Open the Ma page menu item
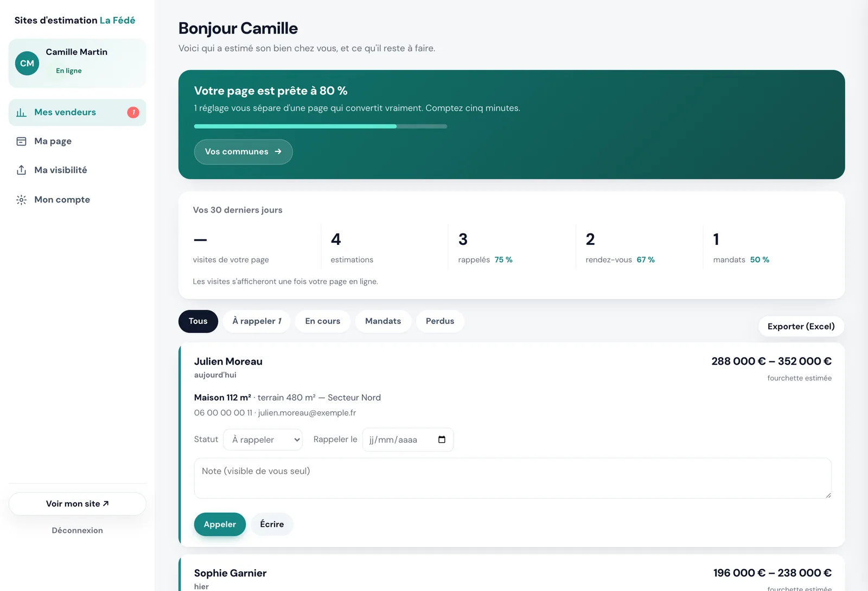 click(x=77, y=141)
